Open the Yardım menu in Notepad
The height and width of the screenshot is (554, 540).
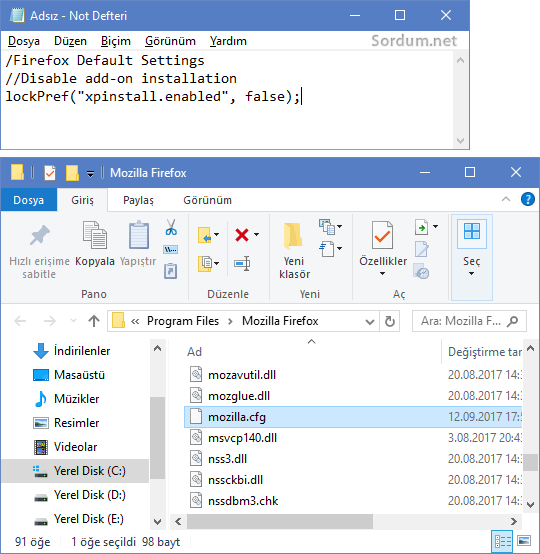coord(228,41)
